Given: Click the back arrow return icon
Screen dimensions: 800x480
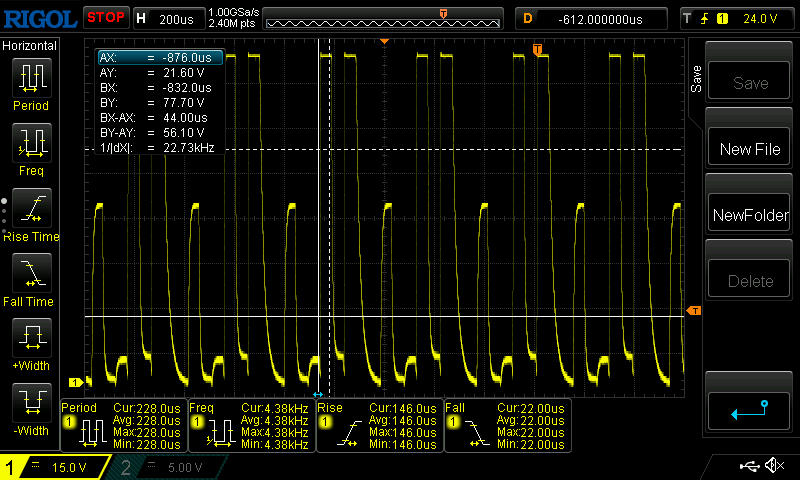Looking at the screenshot, I should 749,410.
